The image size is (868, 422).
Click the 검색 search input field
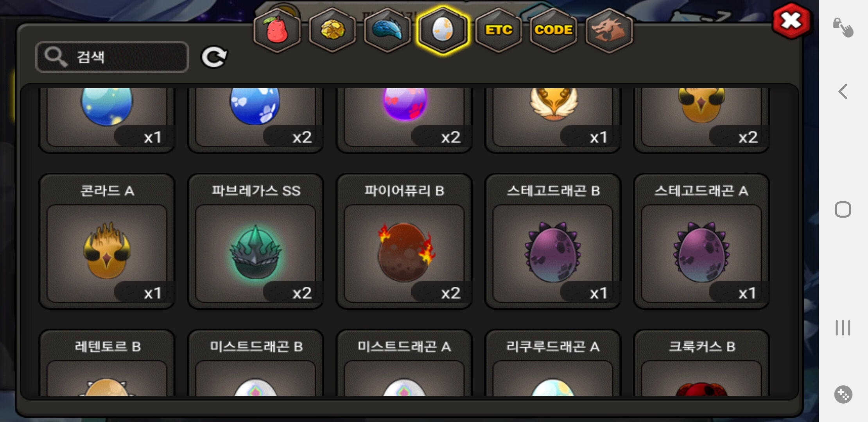[112, 57]
